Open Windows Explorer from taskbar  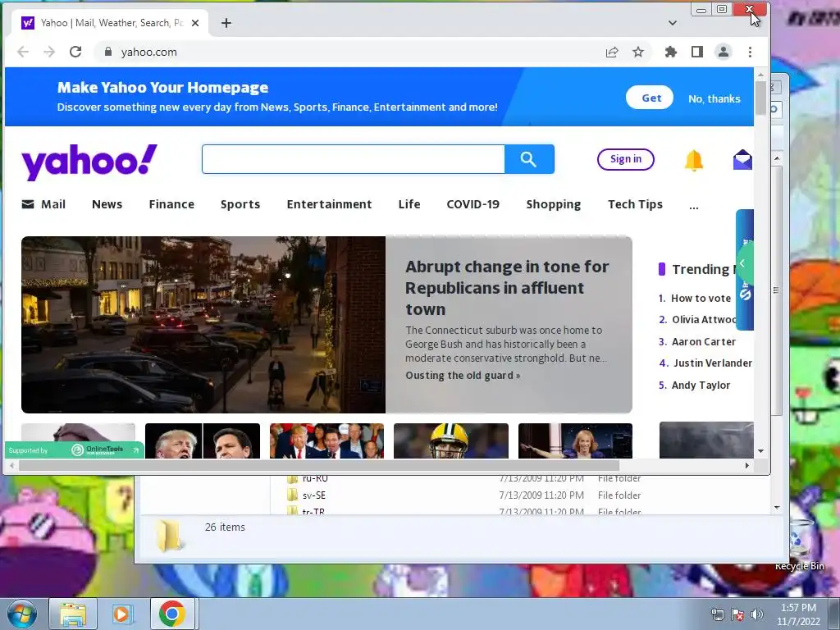tap(73, 614)
